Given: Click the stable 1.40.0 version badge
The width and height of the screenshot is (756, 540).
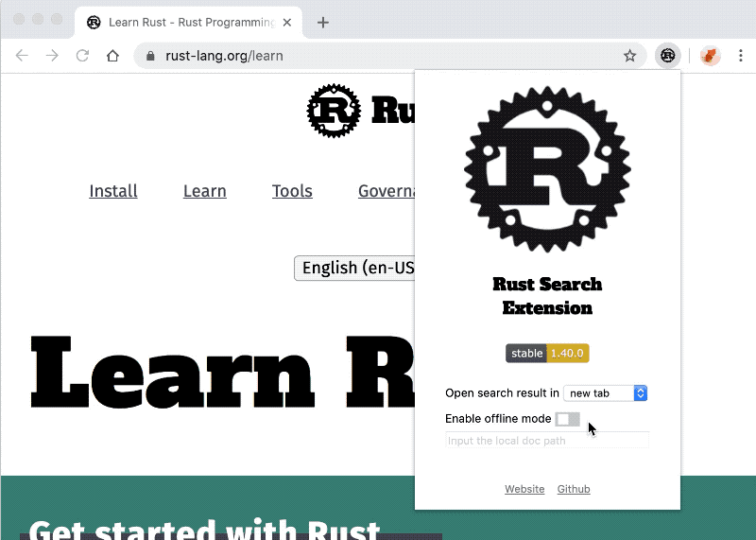Looking at the screenshot, I should (547, 354).
